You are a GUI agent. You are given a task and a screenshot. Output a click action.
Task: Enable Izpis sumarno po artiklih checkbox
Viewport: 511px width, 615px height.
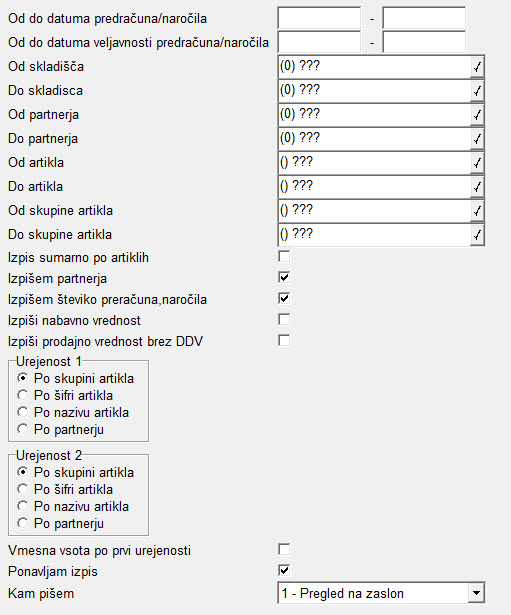(284, 257)
